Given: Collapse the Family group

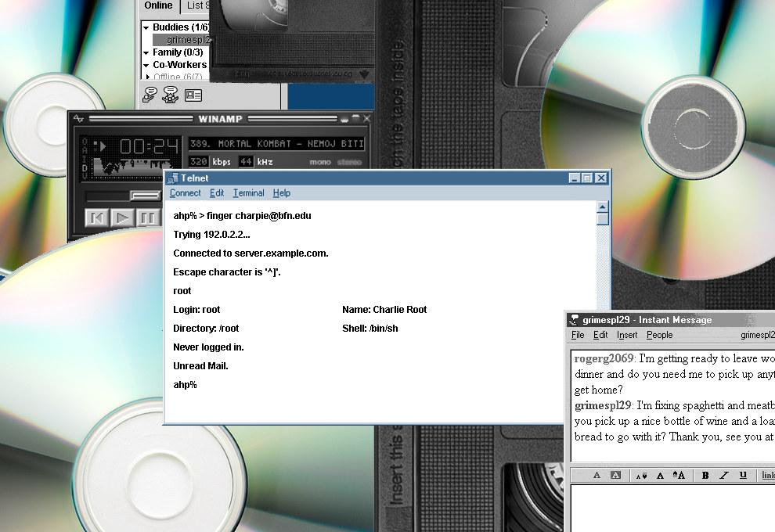Looking at the screenshot, I should point(146,52).
